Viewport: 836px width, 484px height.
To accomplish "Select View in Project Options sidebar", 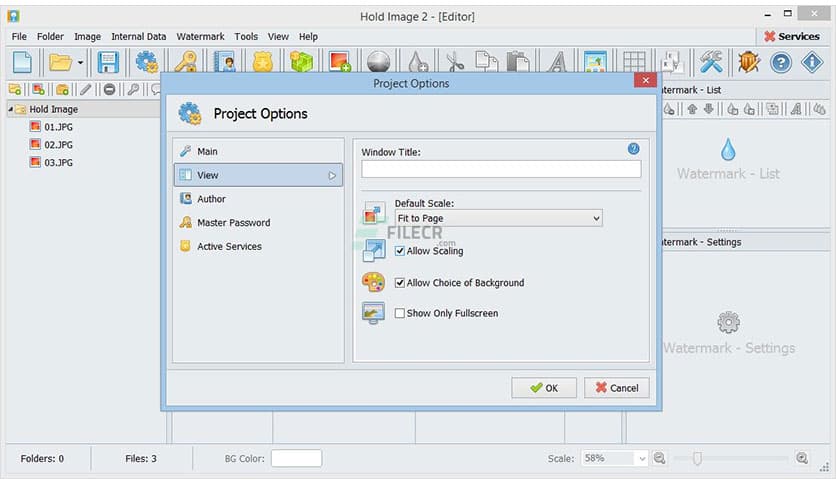I will coord(258,175).
